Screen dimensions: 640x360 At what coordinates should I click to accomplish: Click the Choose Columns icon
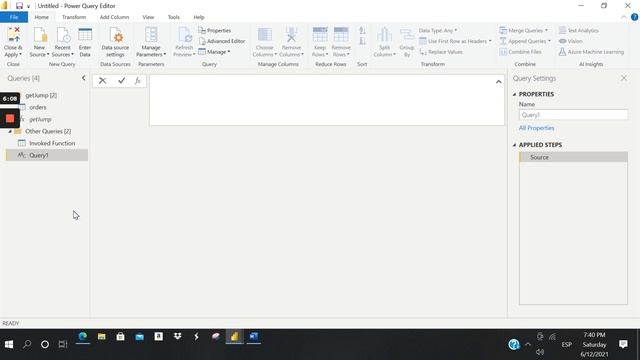tap(265, 35)
